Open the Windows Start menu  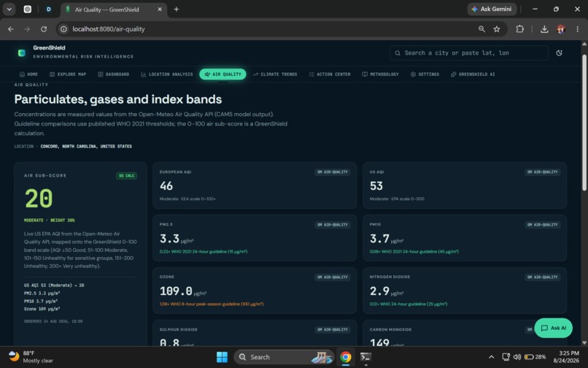[222, 357]
